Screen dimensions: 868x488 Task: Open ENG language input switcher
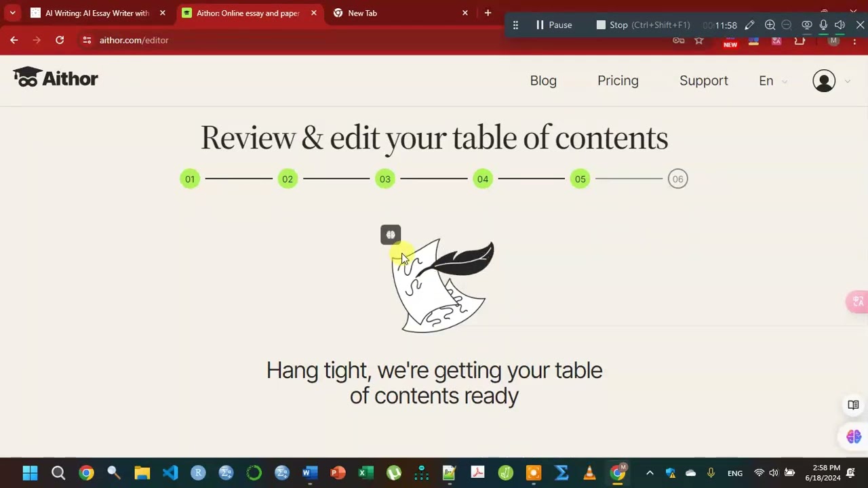coord(735,473)
